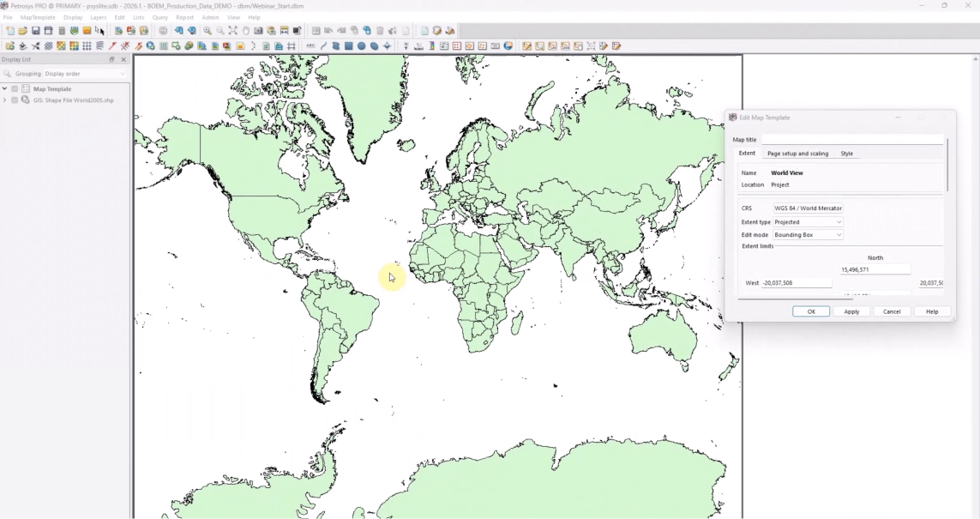Float the Display List panel
Screen dimensions: 980x519
111,60
